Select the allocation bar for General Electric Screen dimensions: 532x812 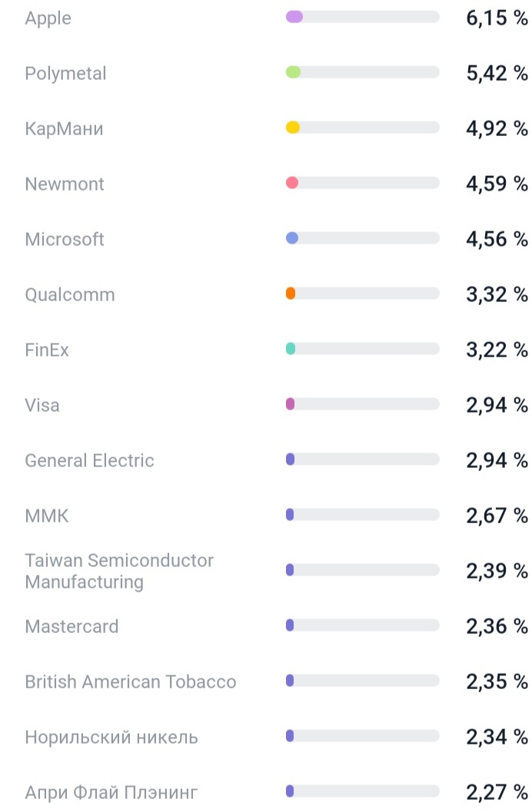(361, 459)
